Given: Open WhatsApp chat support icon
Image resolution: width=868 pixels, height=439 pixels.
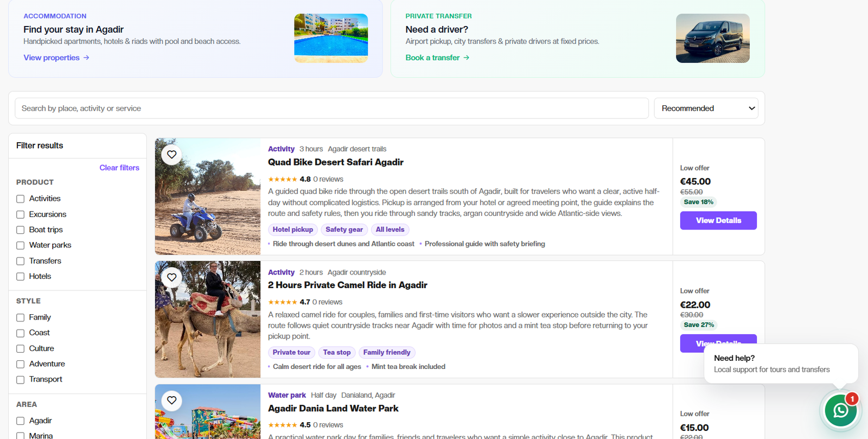Looking at the screenshot, I should coord(840,411).
